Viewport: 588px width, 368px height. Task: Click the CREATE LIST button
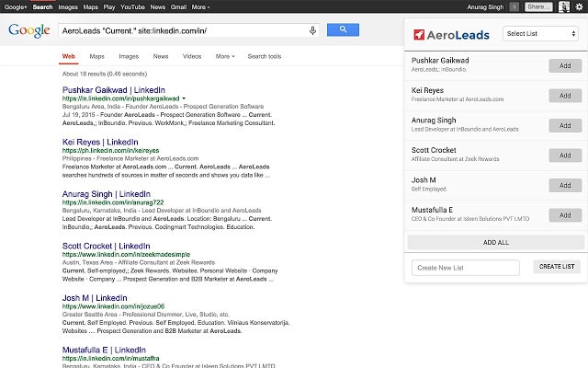coord(557,267)
